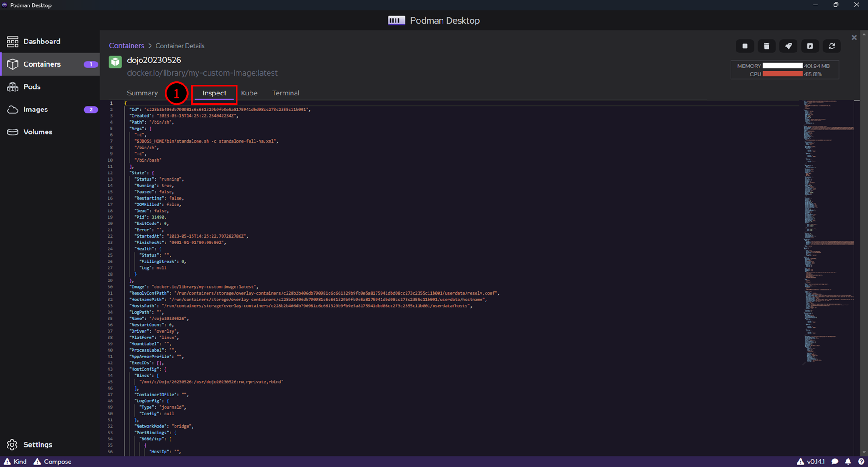
Task: Open the Pods section
Action: pyautogui.click(x=50, y=87)
